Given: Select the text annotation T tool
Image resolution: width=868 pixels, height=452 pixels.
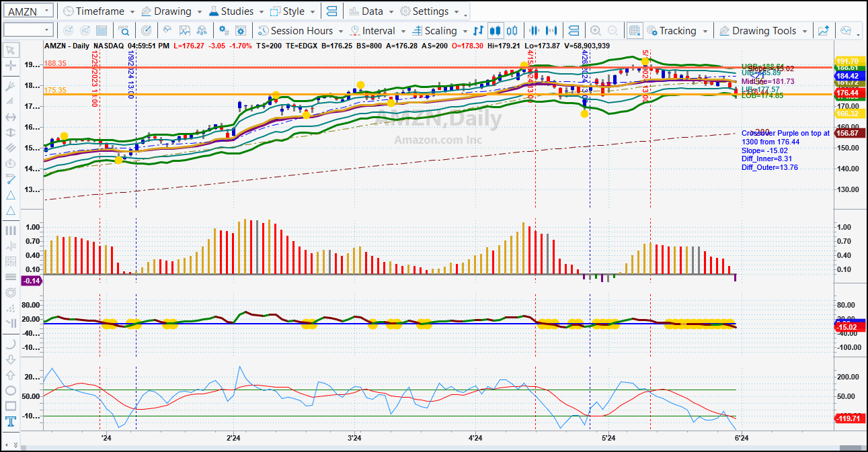Looking at the screenshot, I should coord(10,422).
